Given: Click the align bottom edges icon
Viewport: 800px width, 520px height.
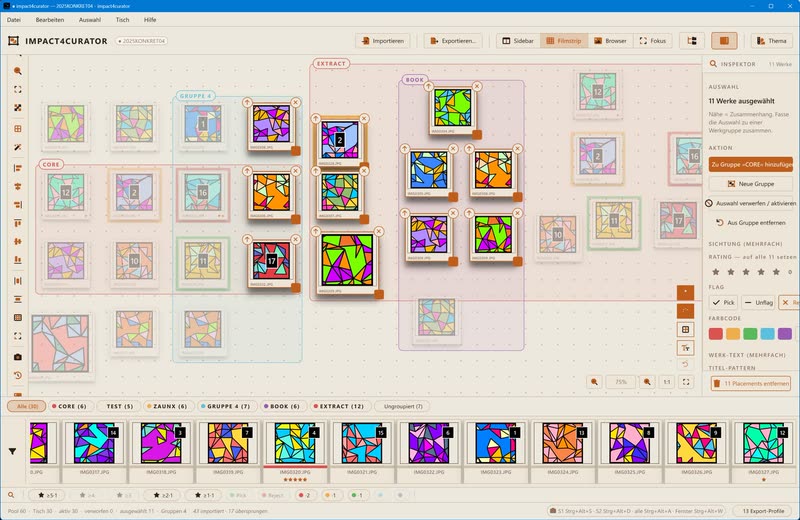Looking at the screenshot, I should point(17,260).
